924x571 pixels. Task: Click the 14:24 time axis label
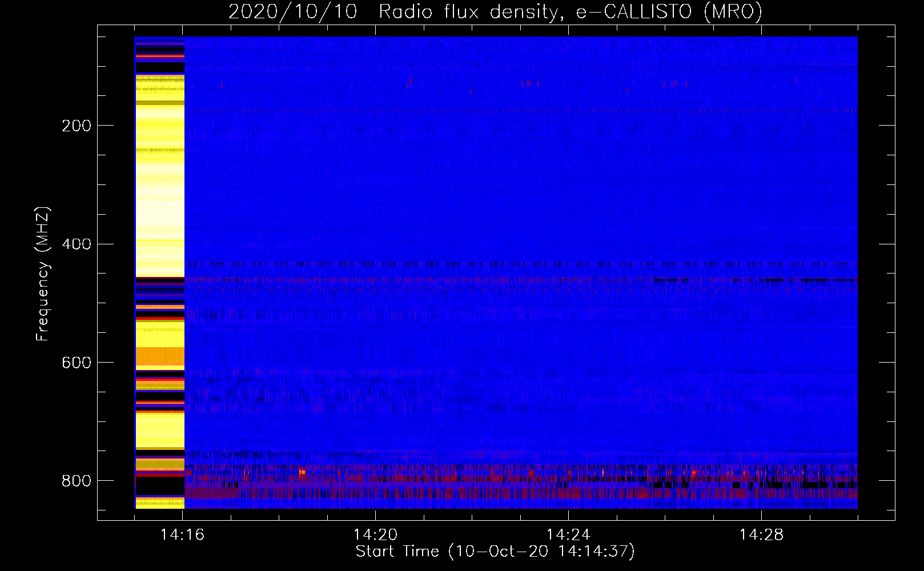tap(568, 535)
